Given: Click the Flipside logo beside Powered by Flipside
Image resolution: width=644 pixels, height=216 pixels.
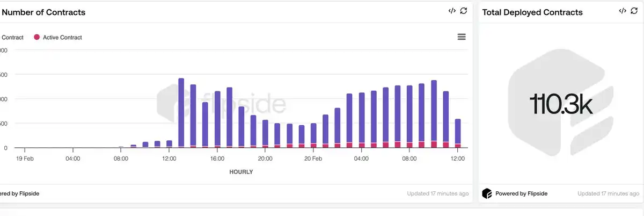Looking at the screenshot, I should click(x=487, y=193).
